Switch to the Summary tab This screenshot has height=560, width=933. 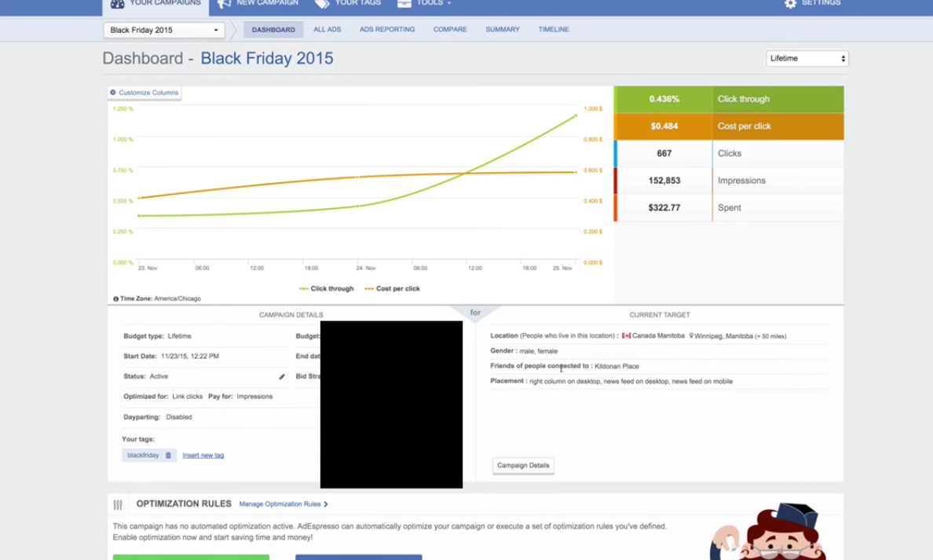[502, 30]
